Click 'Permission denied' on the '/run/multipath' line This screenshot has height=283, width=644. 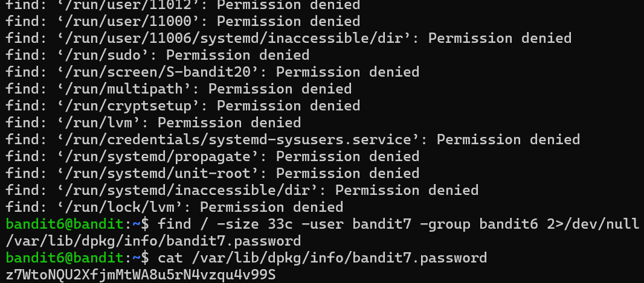pos(279,89)
